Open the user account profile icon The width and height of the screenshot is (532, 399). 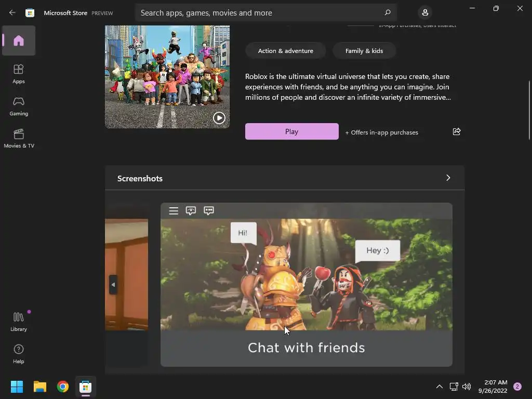(x=425, y=12)
